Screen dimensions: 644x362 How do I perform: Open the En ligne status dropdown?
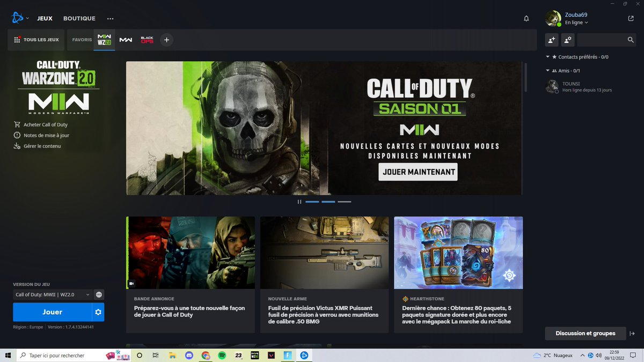576,23
